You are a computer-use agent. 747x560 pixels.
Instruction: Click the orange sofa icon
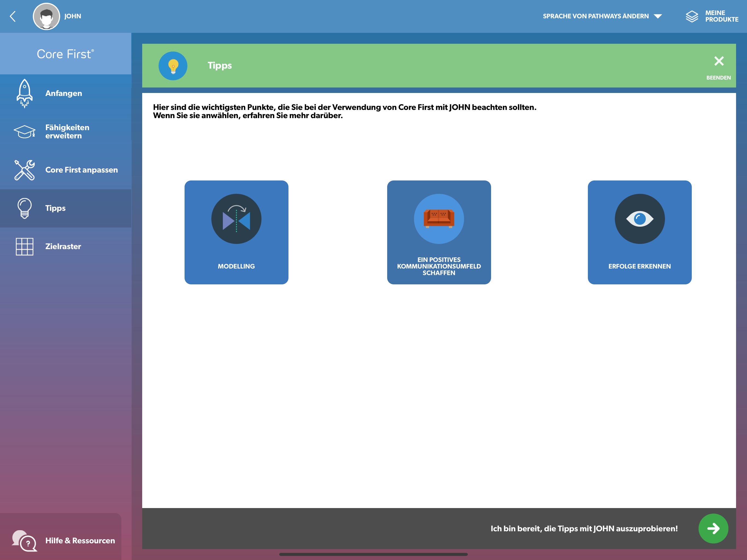pyautogui.click(x=439, y=219)
